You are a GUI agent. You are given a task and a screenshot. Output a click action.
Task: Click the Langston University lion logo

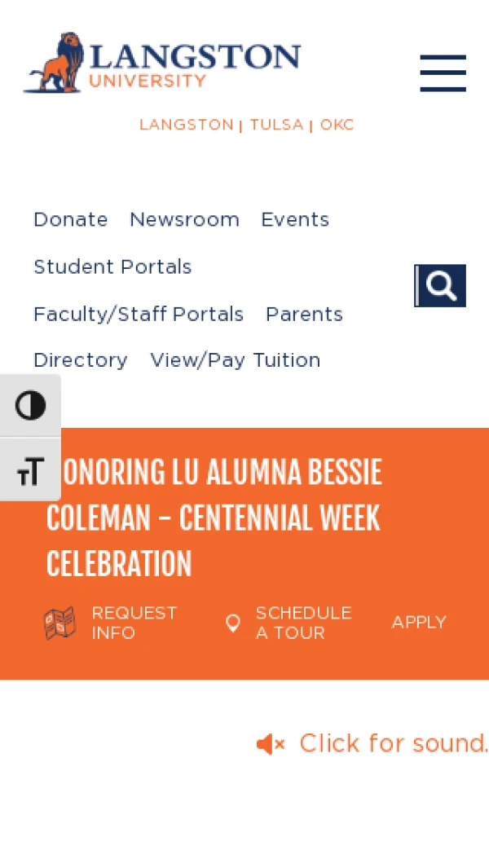point(55,63)
